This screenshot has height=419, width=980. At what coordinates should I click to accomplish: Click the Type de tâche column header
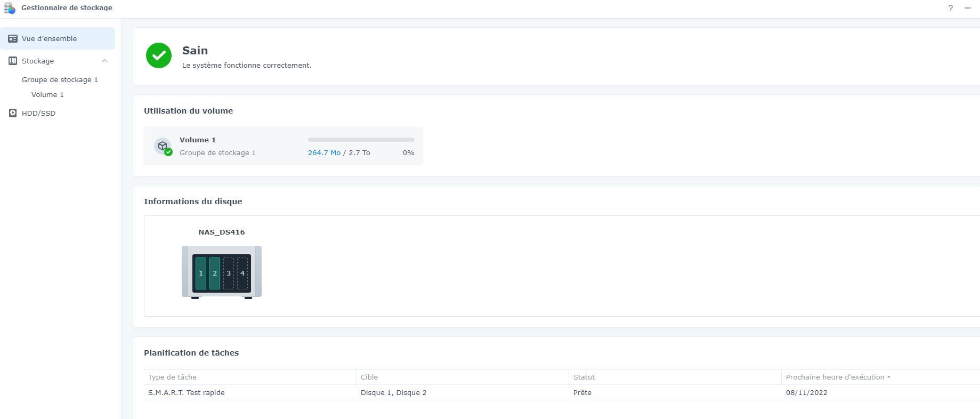point(172,377)
